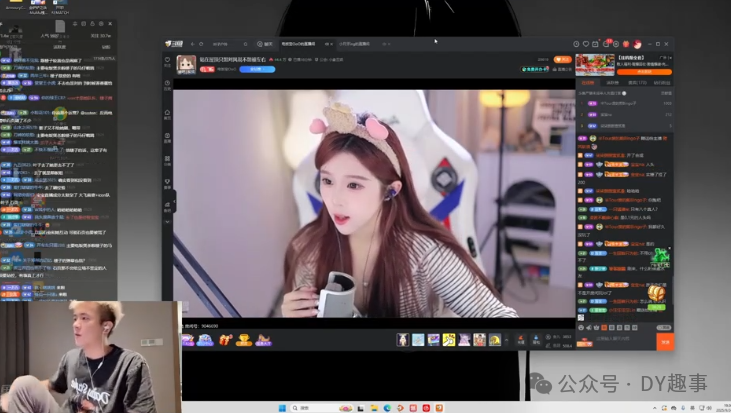731x413 pixels.
Task: Send the first gift in the gift bar
Action: click(x=403, y=340)
